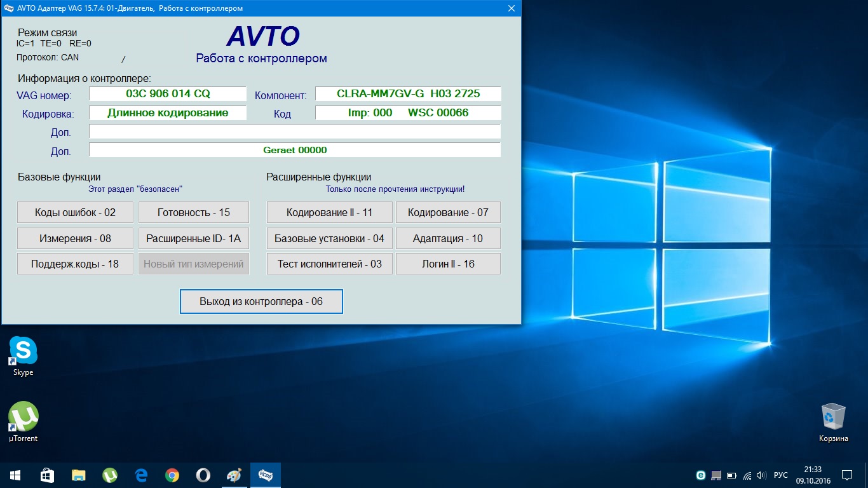Open File Explorer from the taskbar
The image size is (868, 488).
[78, 475]
